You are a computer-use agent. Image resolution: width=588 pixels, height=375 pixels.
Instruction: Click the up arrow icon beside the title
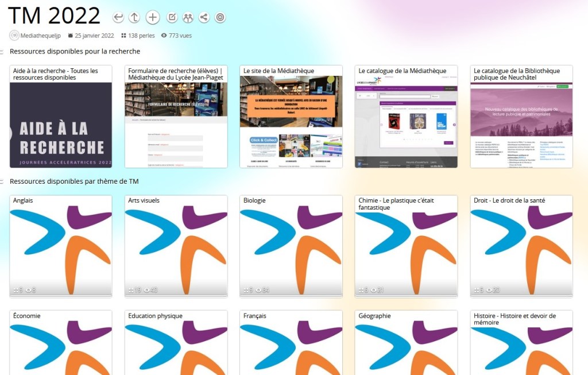point(134,18)
